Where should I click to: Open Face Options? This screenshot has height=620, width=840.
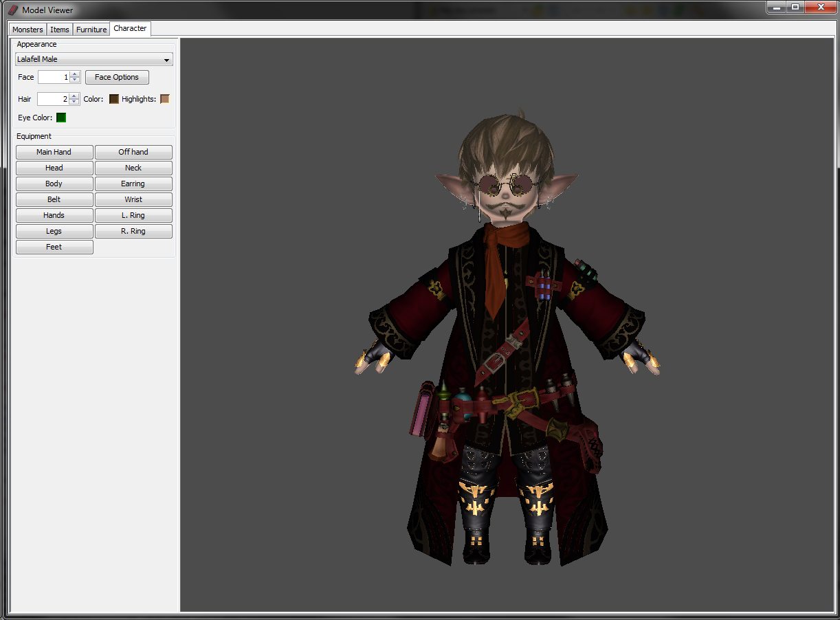117,77
